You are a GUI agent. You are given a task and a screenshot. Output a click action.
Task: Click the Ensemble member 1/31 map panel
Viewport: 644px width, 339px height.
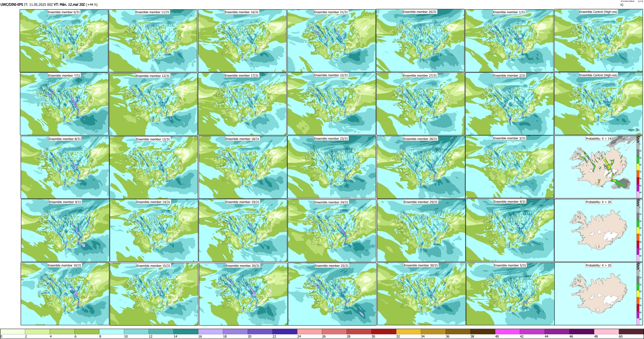(x=509, y=41)
